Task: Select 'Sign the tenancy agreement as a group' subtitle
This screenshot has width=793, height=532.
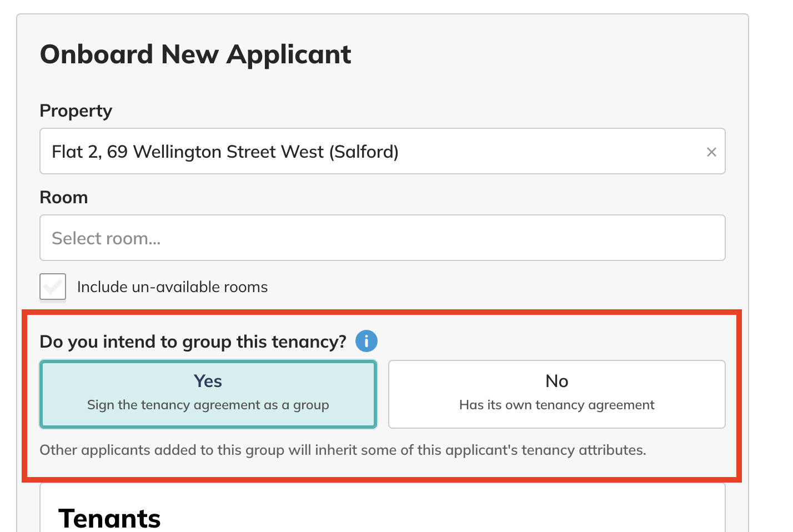Action: pos(208,405)
